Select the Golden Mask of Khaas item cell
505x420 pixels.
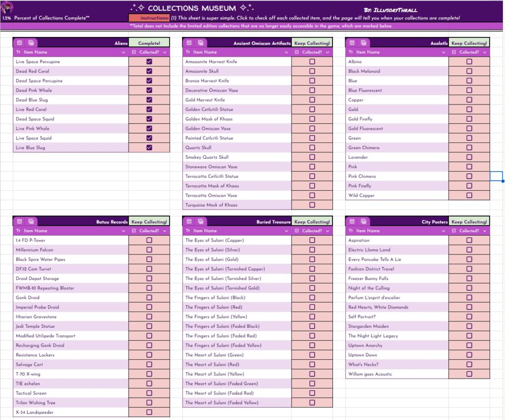point(237,119)
